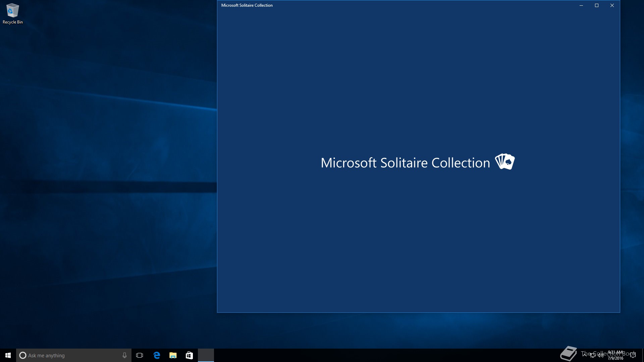Screen dimensions: 644x362
Task: Open the Recycle Bin desktop icon
Action: (12, 13)
